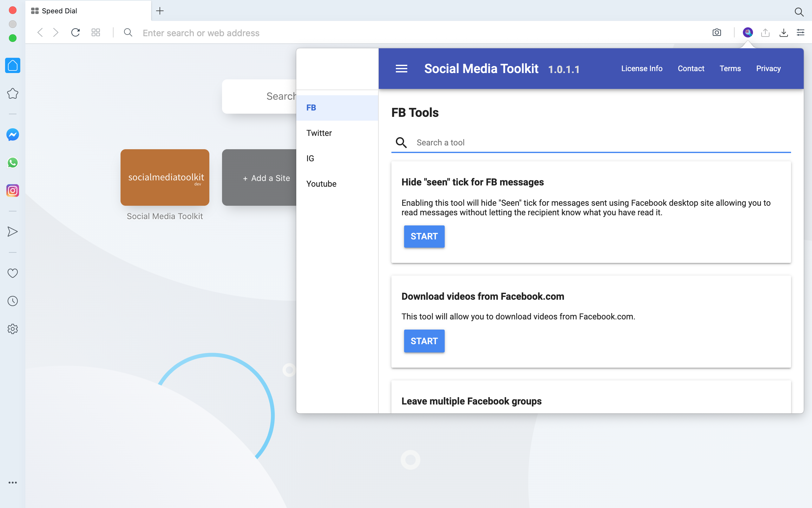
Task: Click the three-dots sidebar setup icon
Action: (13, 483)
